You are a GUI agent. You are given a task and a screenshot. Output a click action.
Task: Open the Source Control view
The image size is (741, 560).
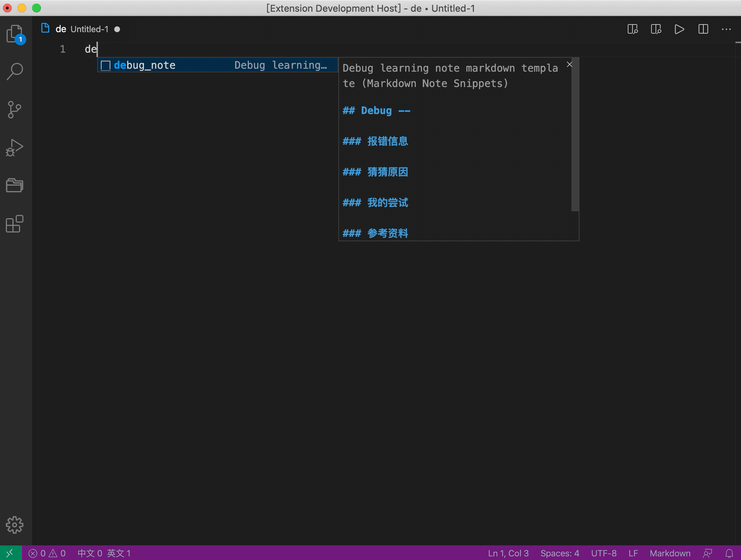click(x=15, y=109)
